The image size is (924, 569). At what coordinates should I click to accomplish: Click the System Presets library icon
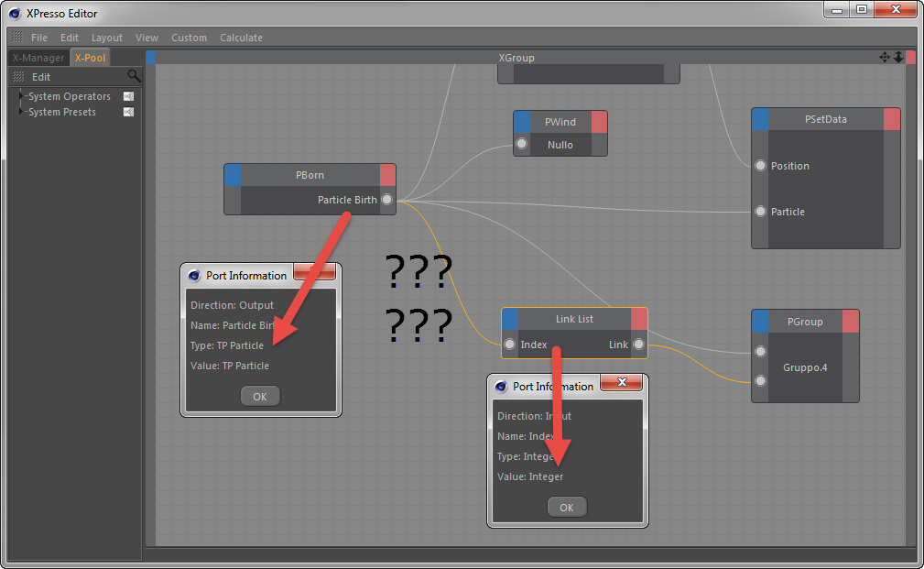(128, 112)
